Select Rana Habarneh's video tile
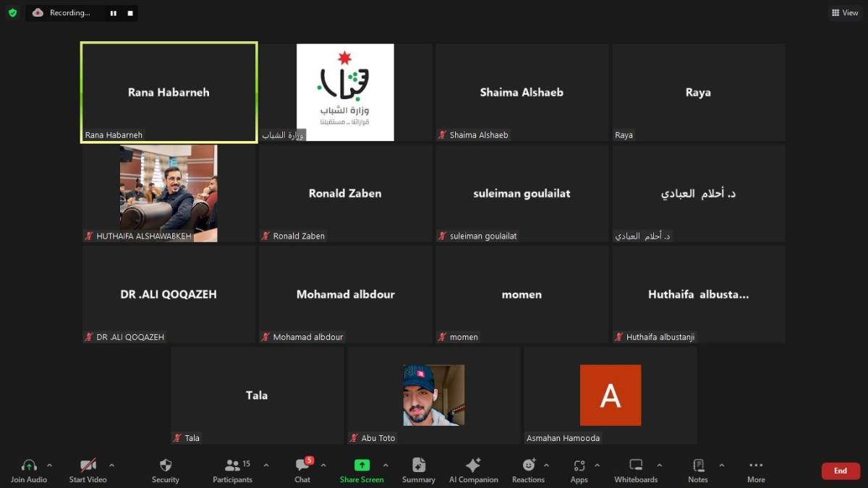Viewport: 868px width, 488px height. click(x=169, y=92)
